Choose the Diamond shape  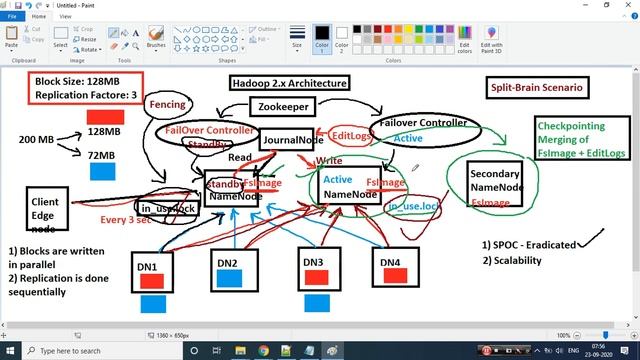point(187,40)
